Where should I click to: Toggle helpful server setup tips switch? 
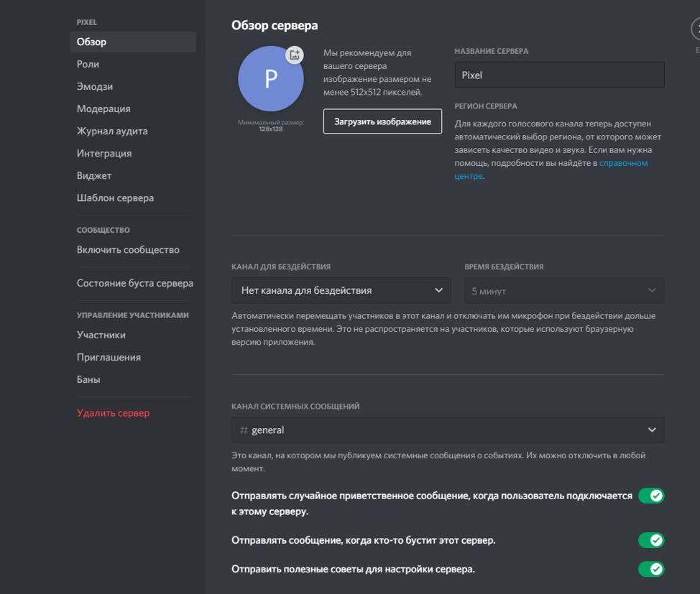tap(650, 569)
